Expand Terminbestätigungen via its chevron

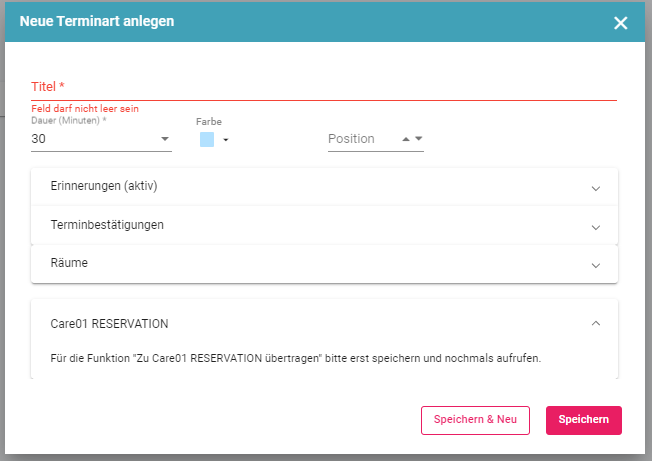click(596, 227)
